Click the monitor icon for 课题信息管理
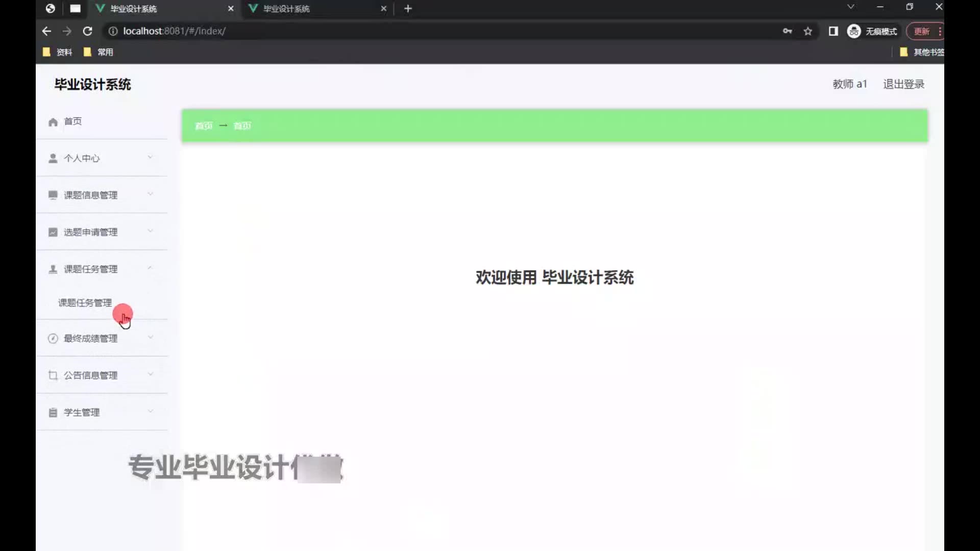The width and height of the screenshot is (980, 551). tap(53, 195)
